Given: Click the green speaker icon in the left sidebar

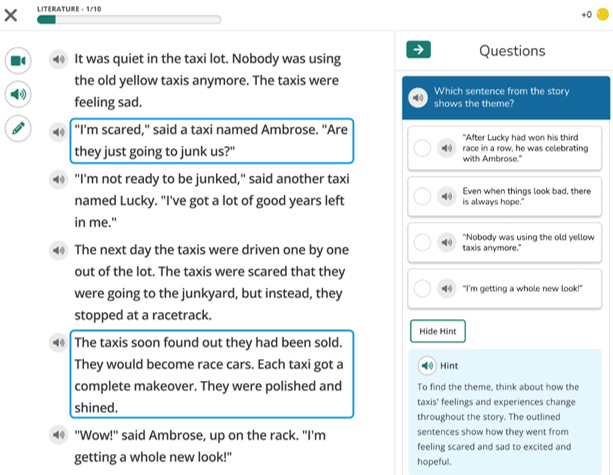Looking at the screenshot, I should [16, 94].
